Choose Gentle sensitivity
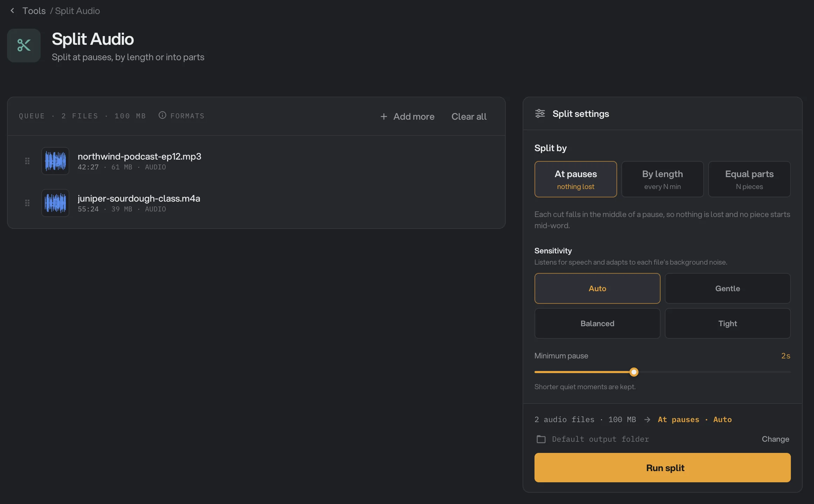 [727, 288]
